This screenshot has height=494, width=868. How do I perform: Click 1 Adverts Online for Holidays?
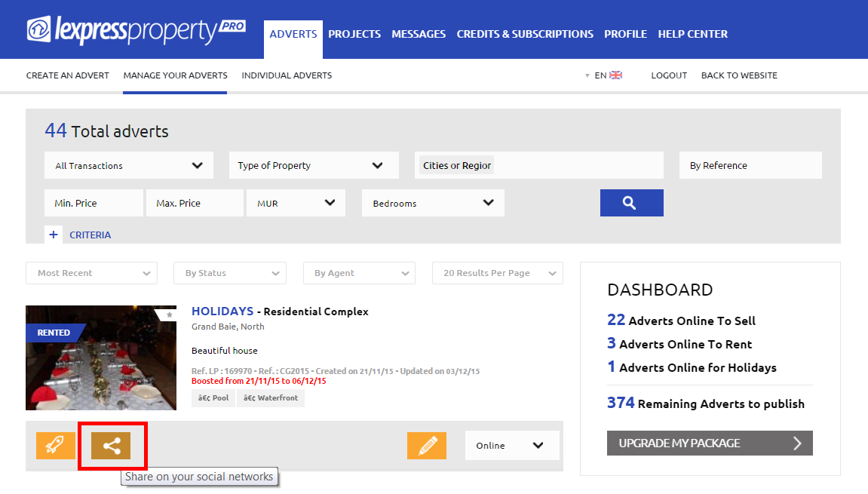coord(692,367)
